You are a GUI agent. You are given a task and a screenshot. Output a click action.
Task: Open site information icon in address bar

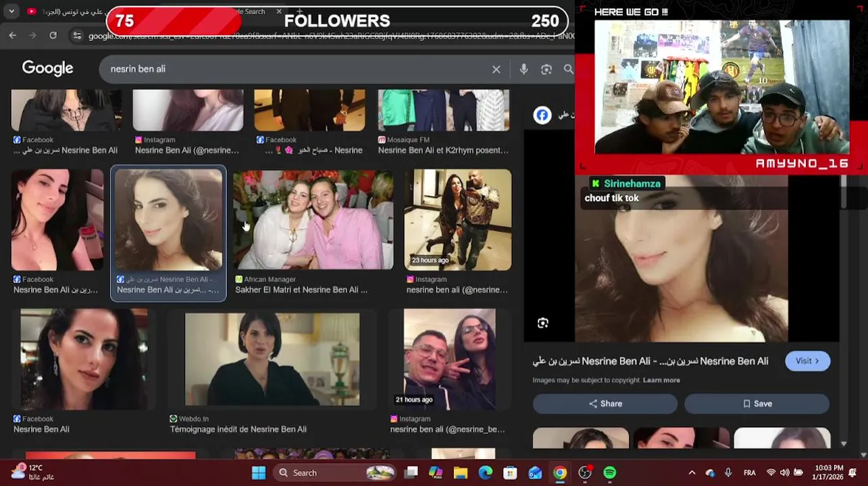pos(77,36)
